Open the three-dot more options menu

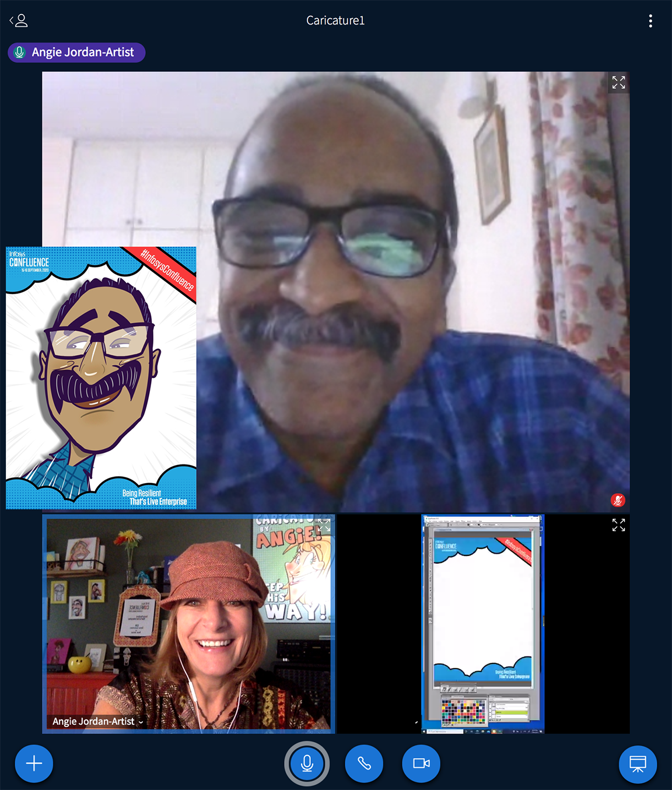(x=650, y=21)
